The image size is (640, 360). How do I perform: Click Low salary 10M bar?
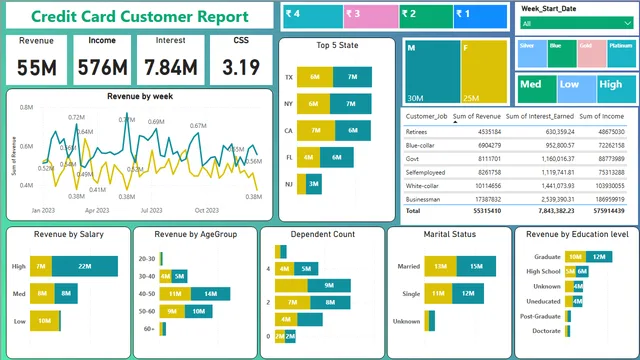coord(44,321)
